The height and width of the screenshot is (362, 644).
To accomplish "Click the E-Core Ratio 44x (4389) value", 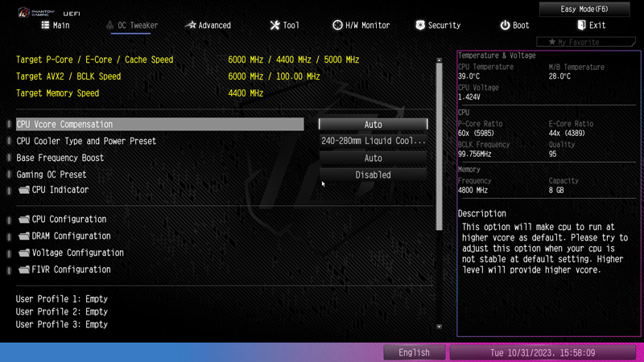I will pyautogui.click(x=567, y=134).
